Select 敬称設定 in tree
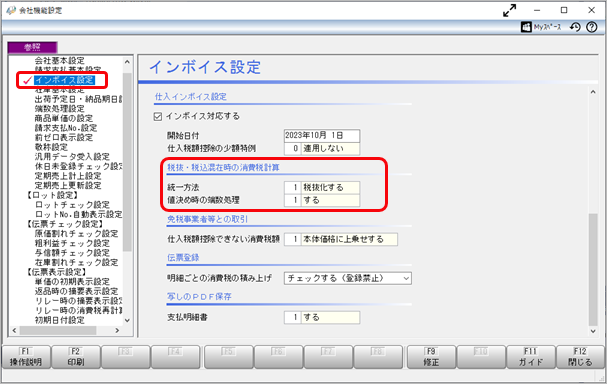 (x=51, y=147)
